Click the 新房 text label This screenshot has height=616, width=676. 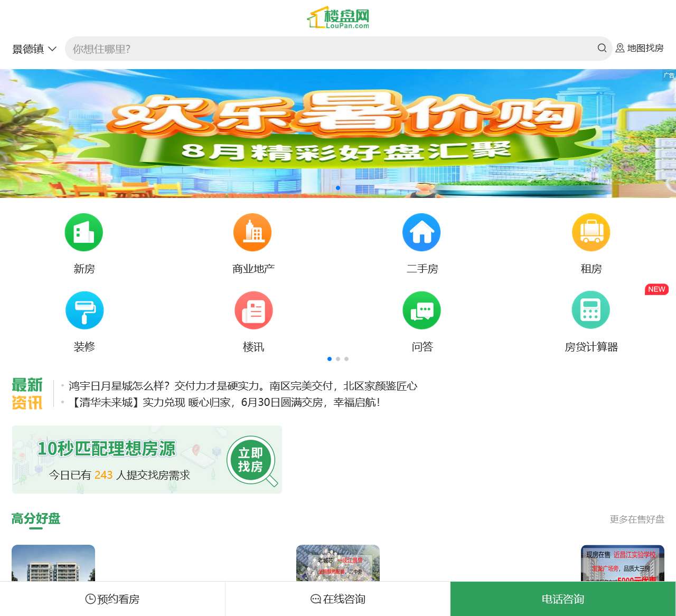point(84,269)
